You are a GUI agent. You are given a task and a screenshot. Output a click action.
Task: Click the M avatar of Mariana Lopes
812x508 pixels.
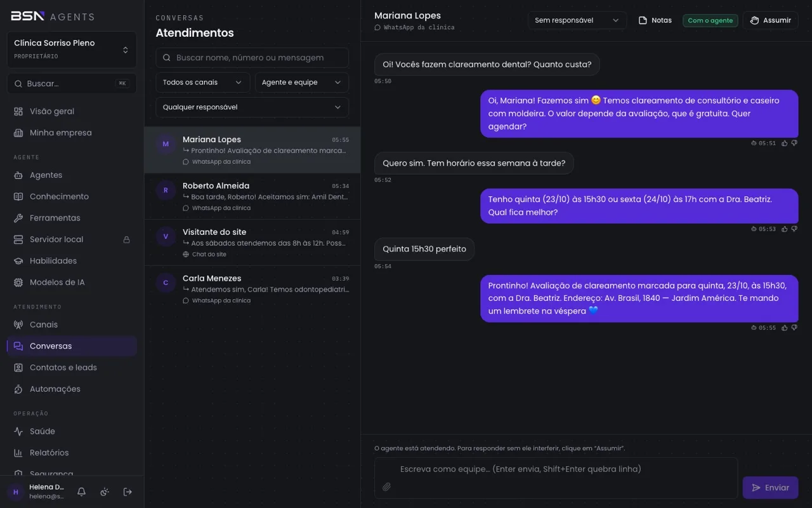166,144
